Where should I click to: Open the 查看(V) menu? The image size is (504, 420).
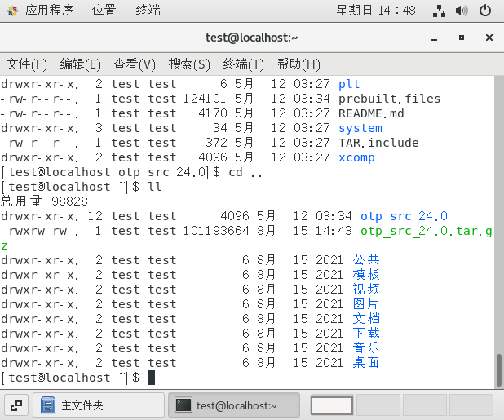point(135,64)
